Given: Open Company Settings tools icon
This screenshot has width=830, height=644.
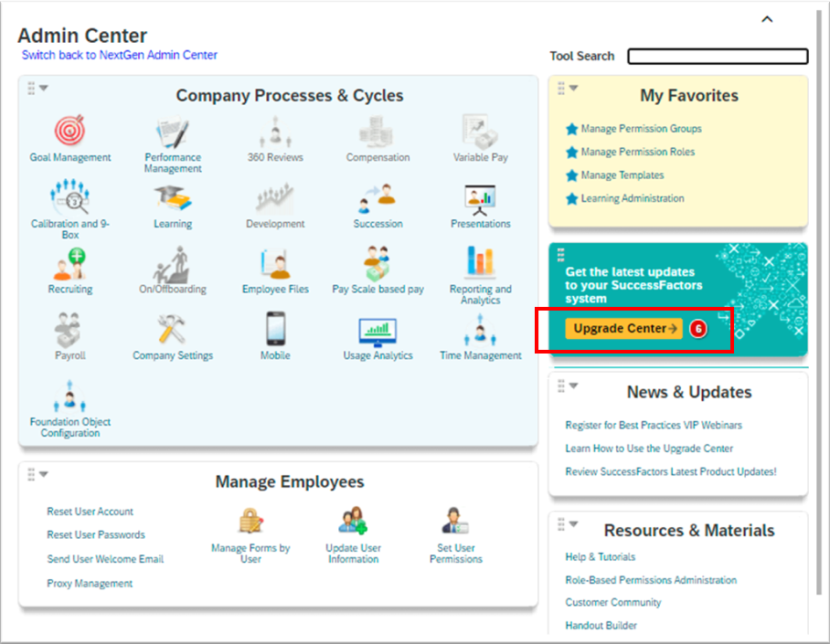Looking at the screenshot, I should (172, 329).
